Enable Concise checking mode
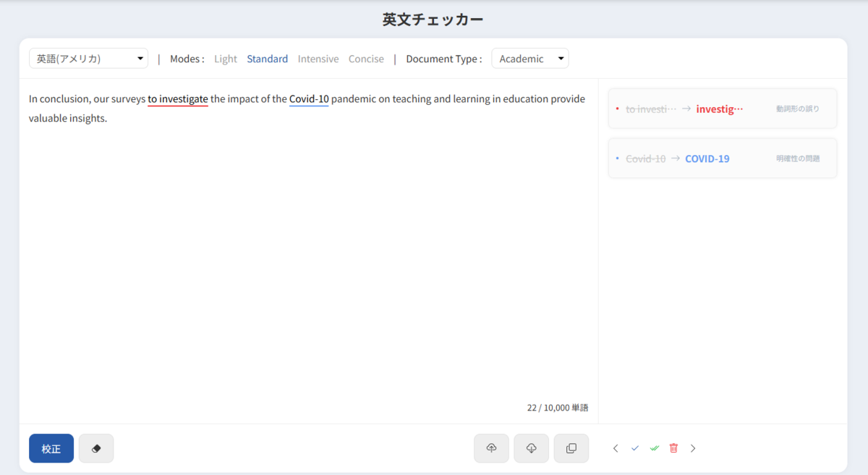The height and width of the screenshot is (475, 868). coord(366,58)
